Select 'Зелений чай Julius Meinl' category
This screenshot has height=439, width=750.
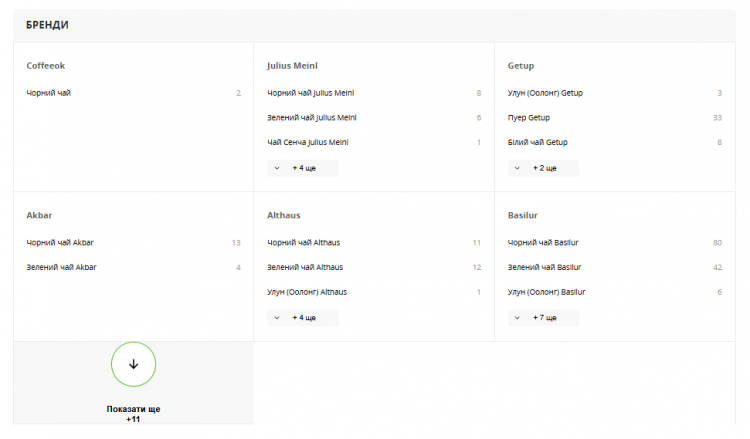coord(312,118)
